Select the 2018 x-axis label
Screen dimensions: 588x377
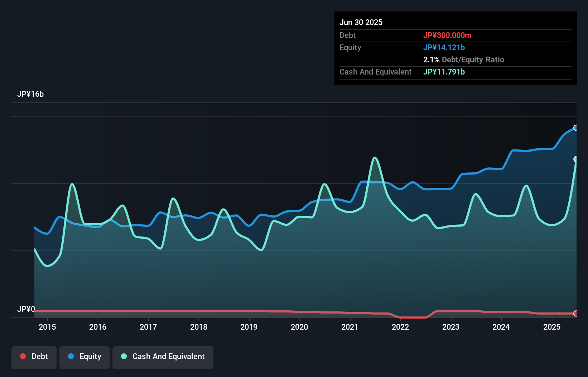[199, 327]
